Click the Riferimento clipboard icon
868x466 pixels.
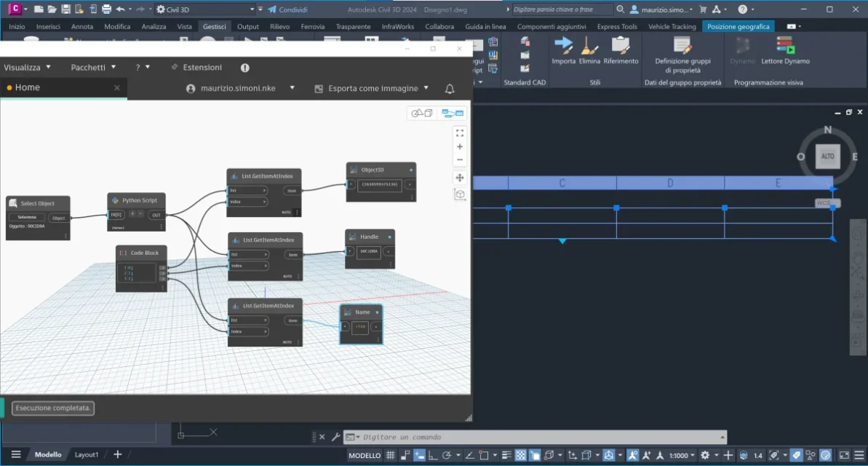coord(621,46)
